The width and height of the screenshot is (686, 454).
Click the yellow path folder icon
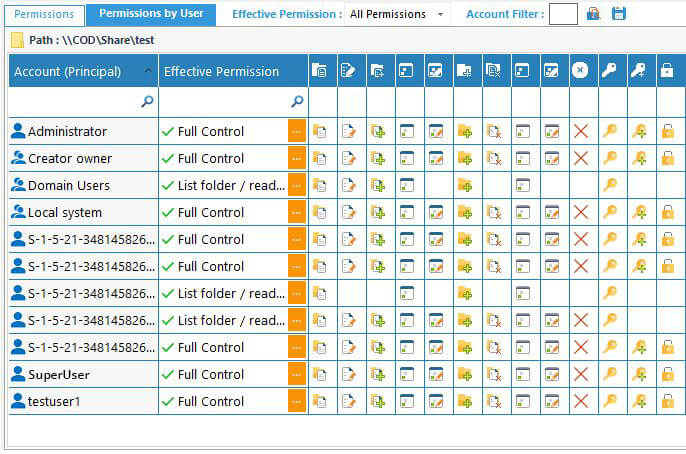pyautogui.click(x=18, y=42)
